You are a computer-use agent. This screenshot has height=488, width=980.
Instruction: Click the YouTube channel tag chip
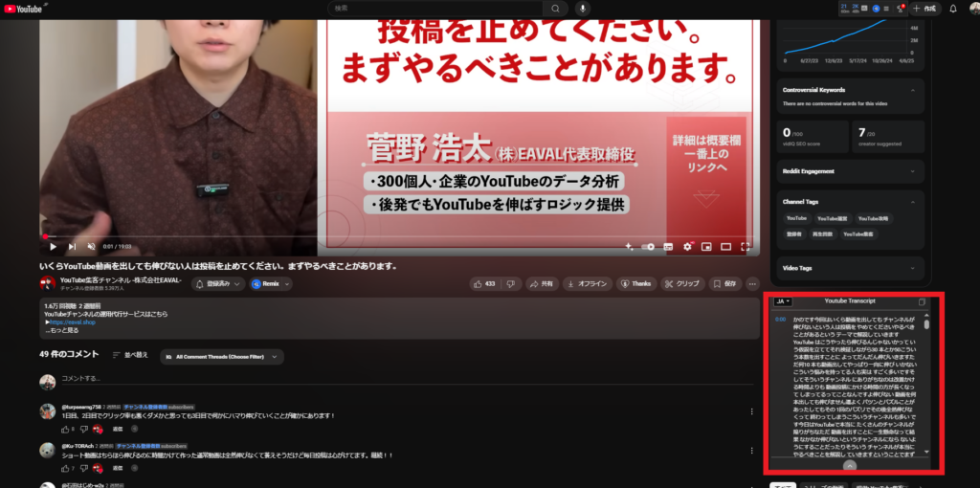(x=797, y=219)
